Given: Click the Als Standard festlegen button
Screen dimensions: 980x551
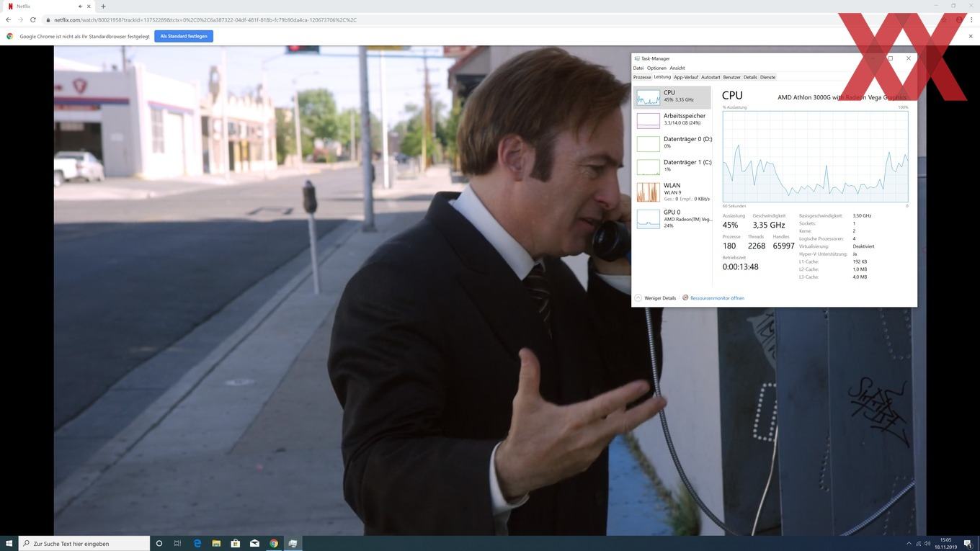Looking at the screenshot, I should [184, 36].
